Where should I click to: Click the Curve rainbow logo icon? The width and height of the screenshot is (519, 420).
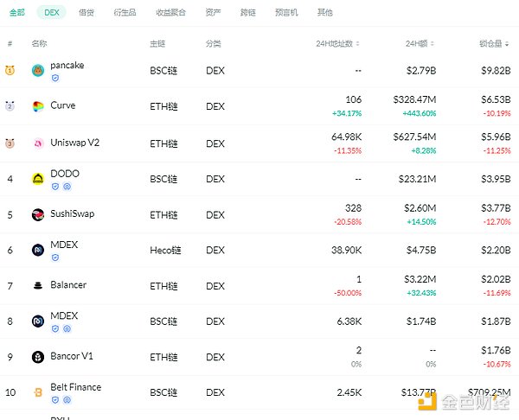coord(38,106)
